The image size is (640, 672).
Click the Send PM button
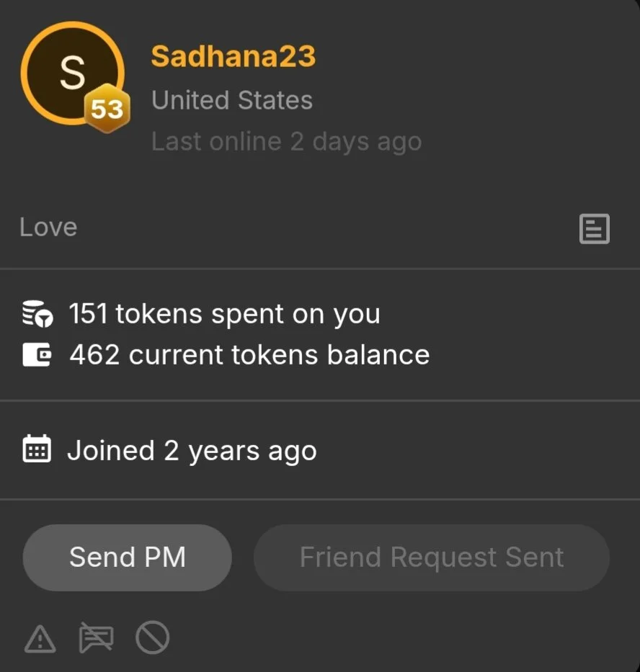128,557
